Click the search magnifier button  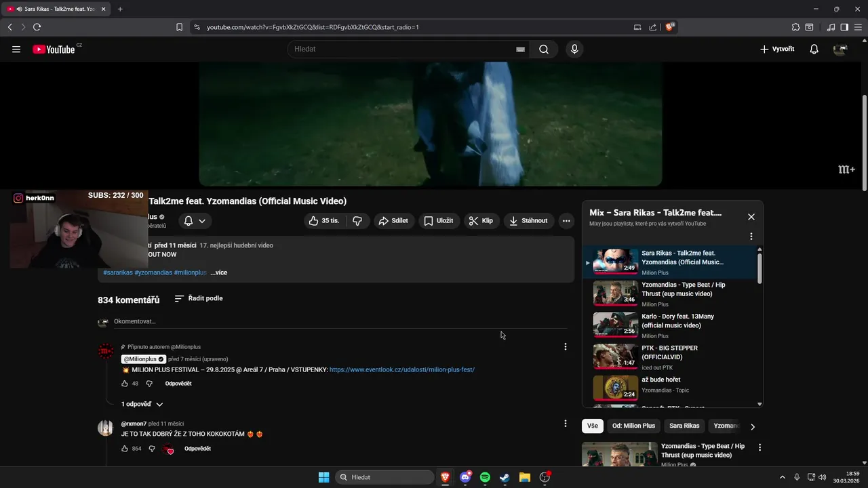(x=544, y=49)
